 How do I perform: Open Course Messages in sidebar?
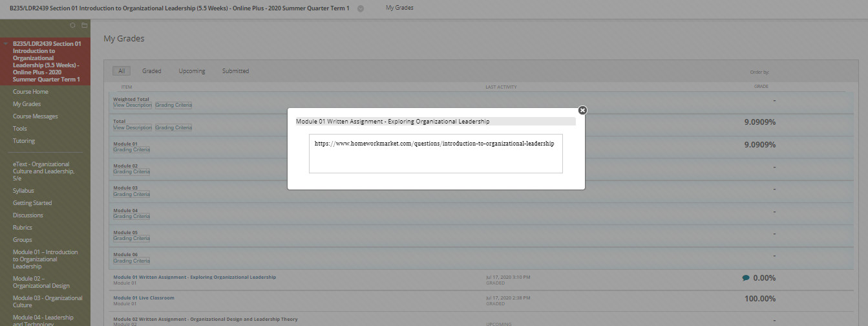(x=36, y=116)
